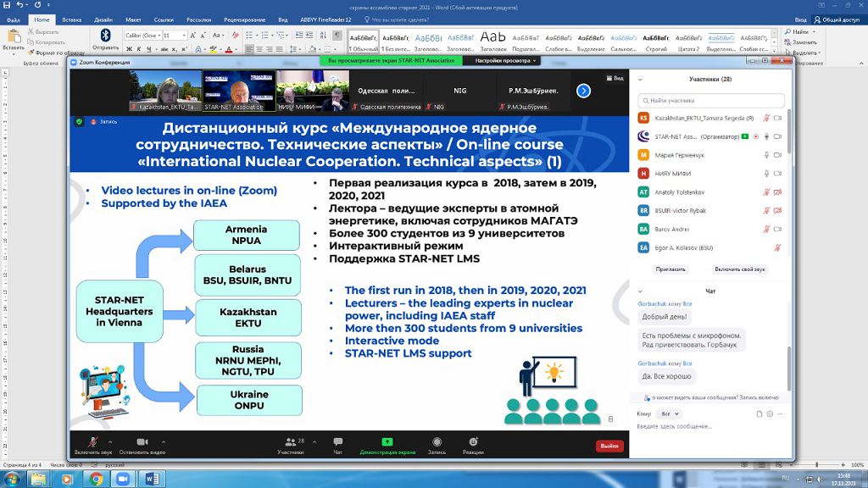This screenshot has height=488, width=868.
Task: Click the unmute yourself button in participants panel
Action: (739, 269)
